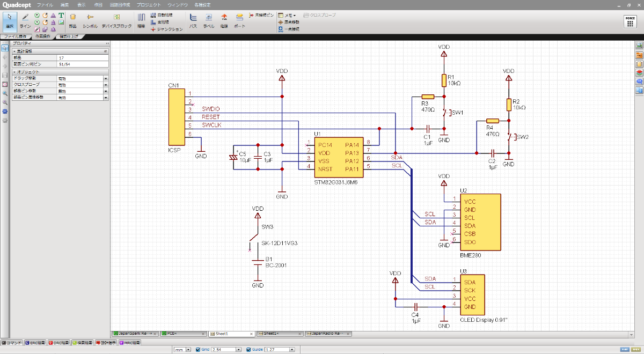The image size is (644, 354).
Task: Pick the ライン line drawing tool
Action: click(x=25, y=20)
